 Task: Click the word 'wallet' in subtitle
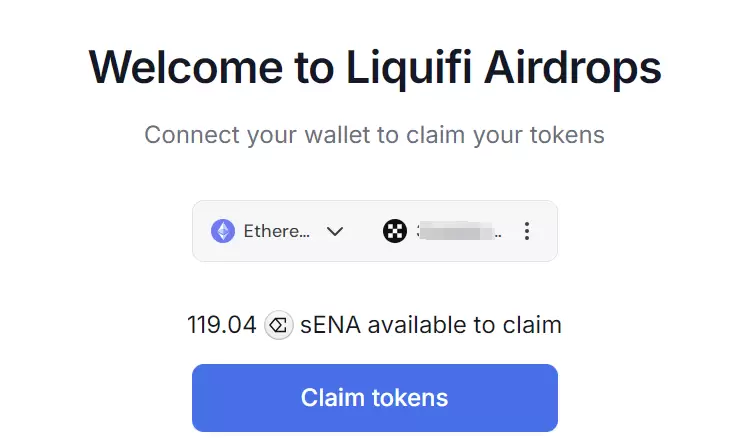(x=337, y=135)
